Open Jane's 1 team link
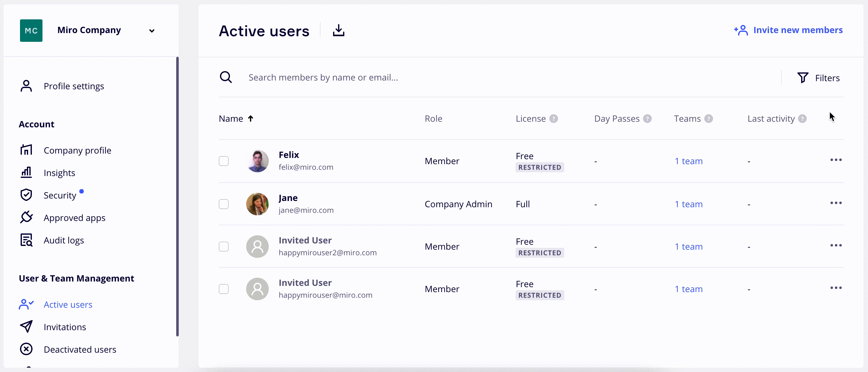This screenshot has height=372, width=868. tap(688, 204)
